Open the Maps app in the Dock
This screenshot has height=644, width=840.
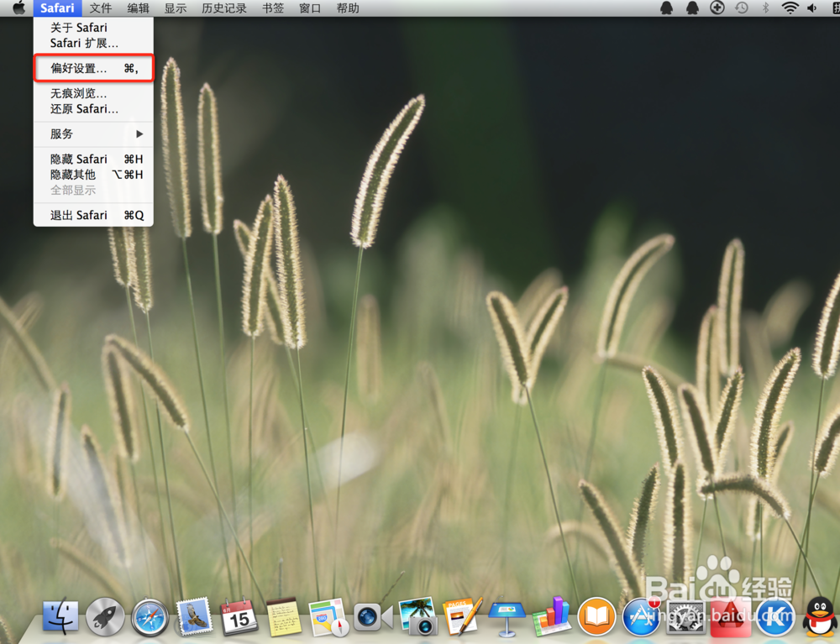329,615
